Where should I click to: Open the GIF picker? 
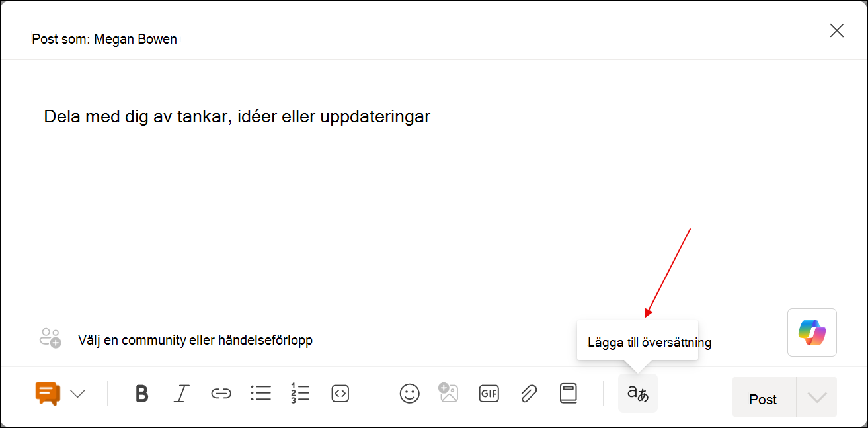(489, 394)
